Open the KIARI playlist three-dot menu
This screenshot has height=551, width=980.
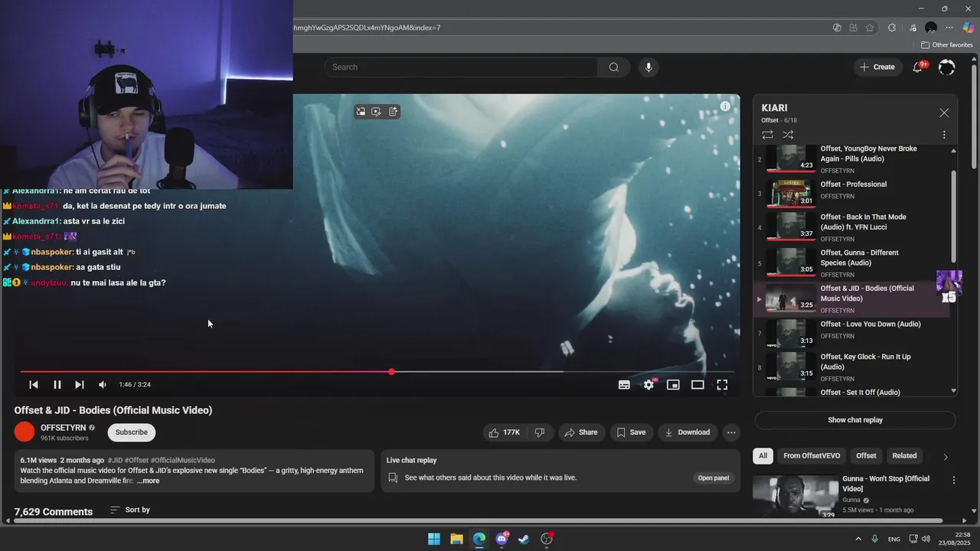944,135
